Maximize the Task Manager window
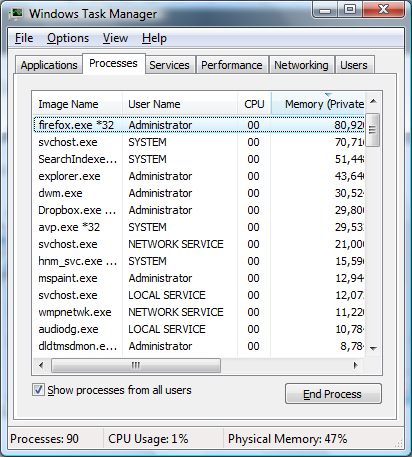Image resolution: width=412 pixels, height=457 pixels. click(350, 10)
